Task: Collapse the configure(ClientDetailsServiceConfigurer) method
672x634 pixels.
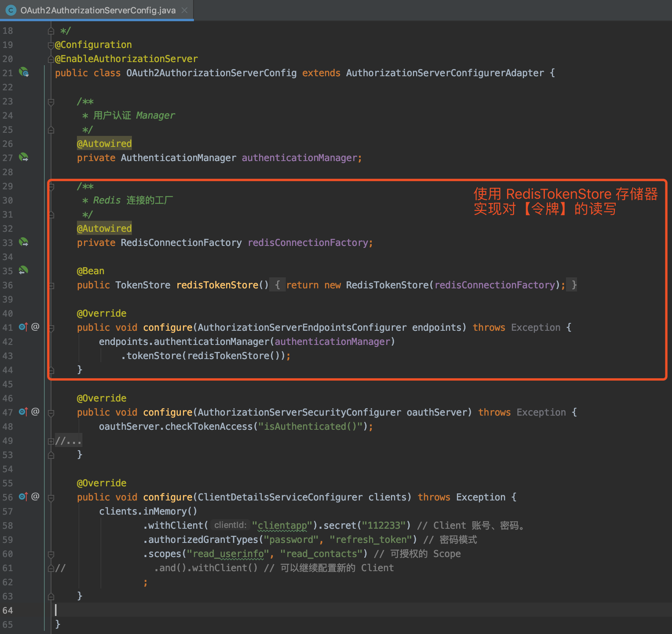Action: click(x=51, y=498)
